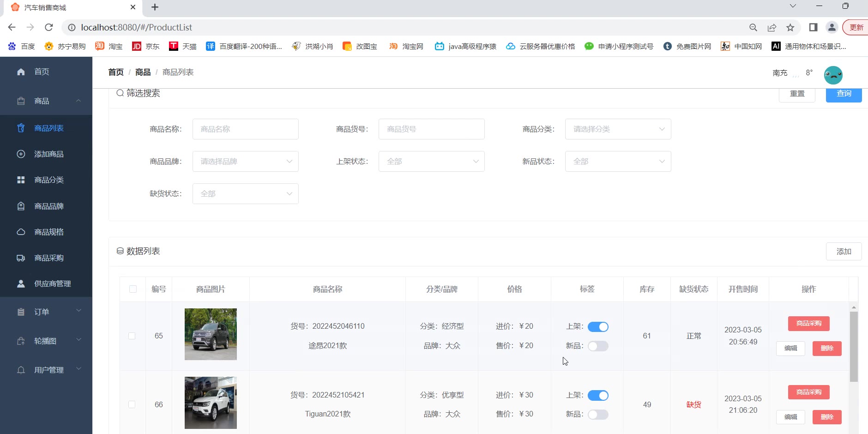Click the 添加 button above the data list
The image size is (868, 434).
(x=844, y=252)
